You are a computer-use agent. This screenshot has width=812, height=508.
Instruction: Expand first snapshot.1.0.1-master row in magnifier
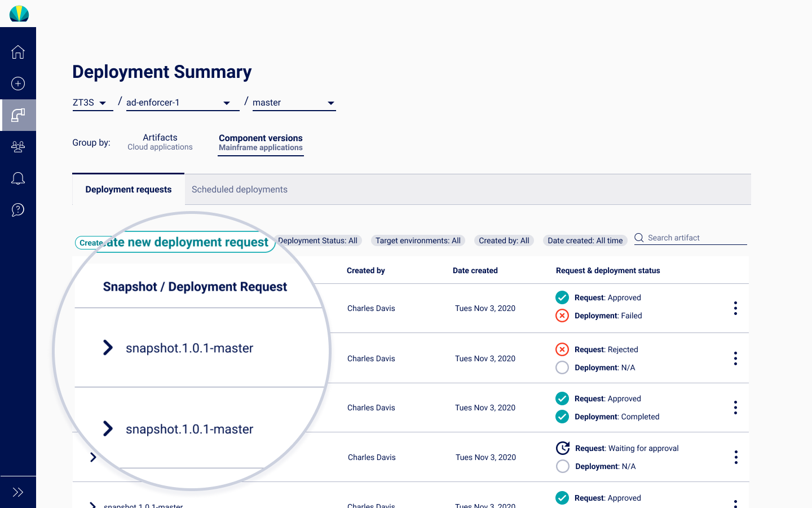(x=108, y=348)
